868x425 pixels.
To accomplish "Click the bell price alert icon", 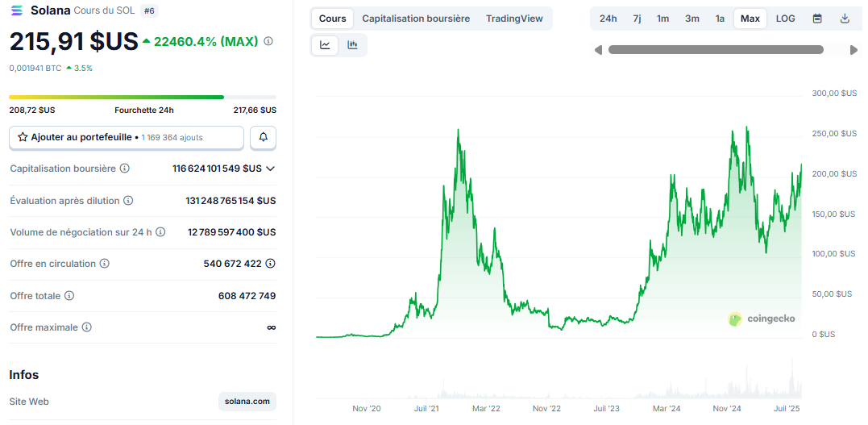I will point(263,137).
